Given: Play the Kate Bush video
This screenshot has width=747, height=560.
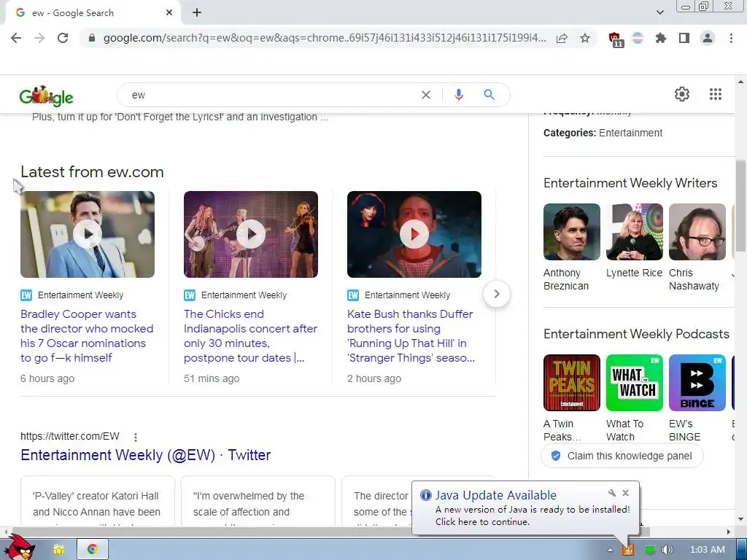Looking at the screenshot, I should 414,234.
